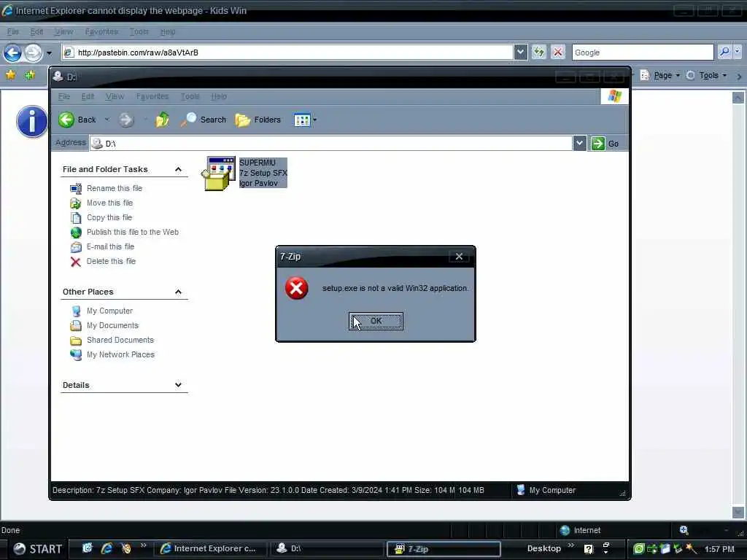Click the Explorer address field showing D:\
Viewport: 747px width, 560px height.
pos(331,144)
